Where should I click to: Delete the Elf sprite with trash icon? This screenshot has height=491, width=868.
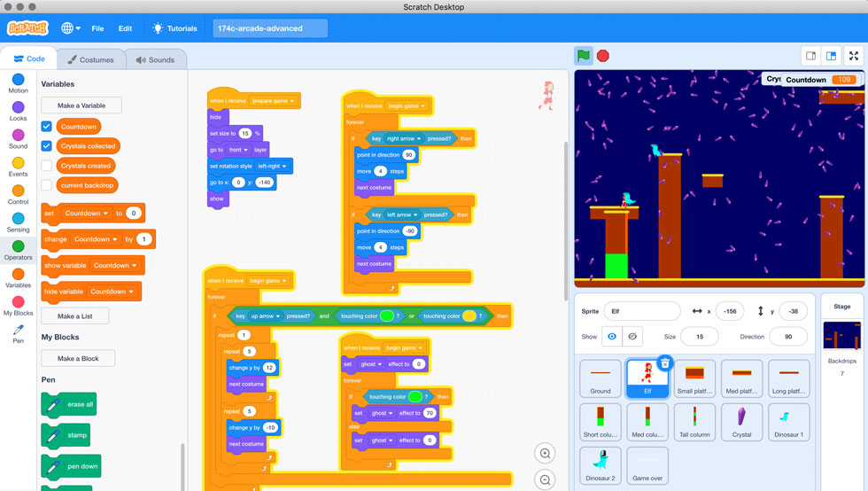[664, 363]
